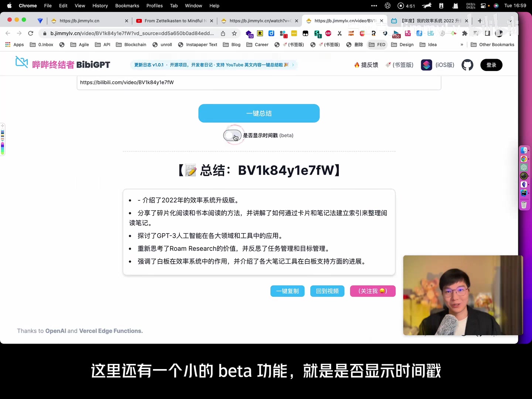Enable the 是否显示时间戳 beta toggle
Viewport: 532px width, 399px height.
pyautogui.click(x=232, y=136)
